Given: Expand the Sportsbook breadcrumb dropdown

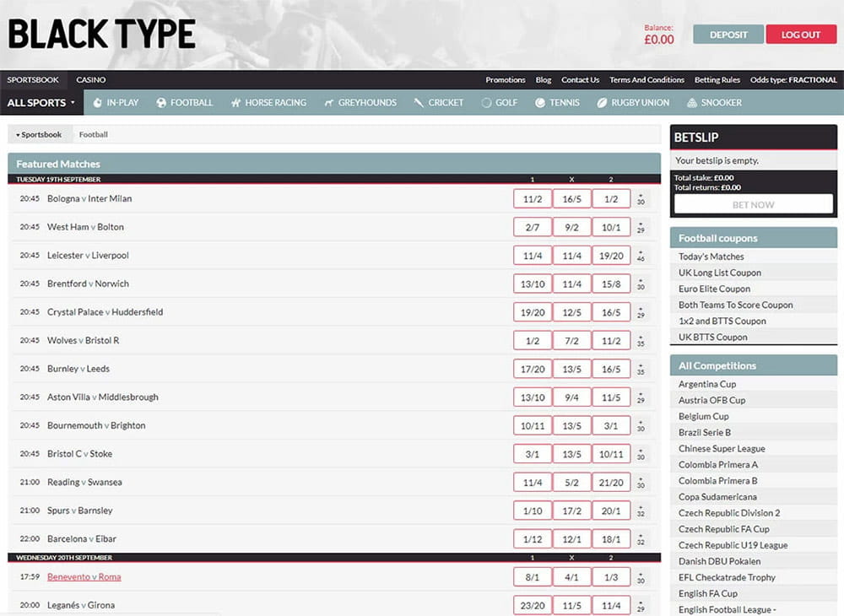Looking at the screenshot, I should pos(40,134).
